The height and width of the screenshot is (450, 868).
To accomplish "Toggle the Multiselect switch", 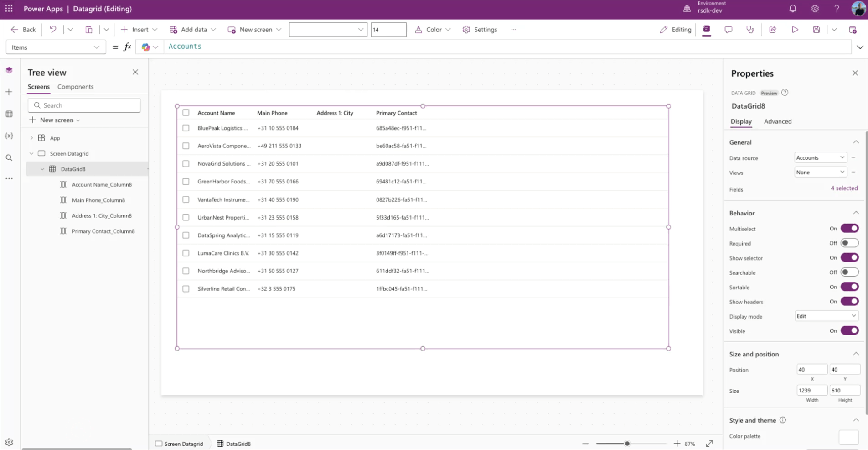I will (850, 229).
